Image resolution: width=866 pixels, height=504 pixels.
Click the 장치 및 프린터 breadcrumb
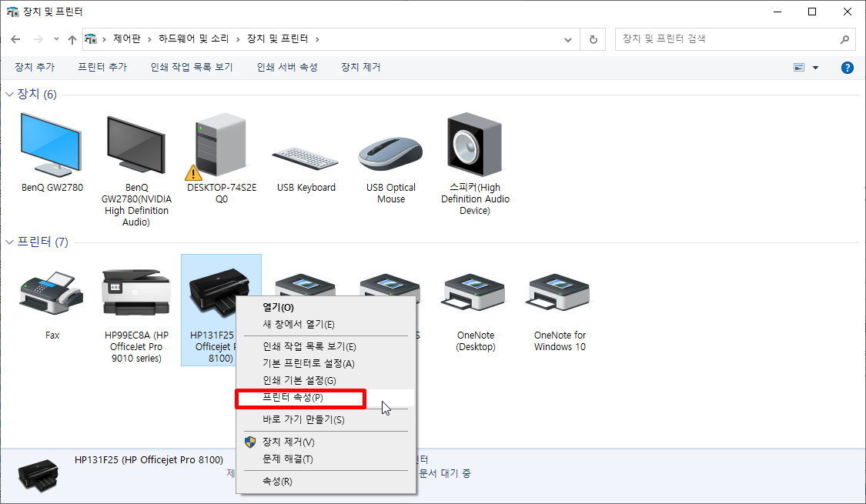pyautogui.click(x=277, y=39)
